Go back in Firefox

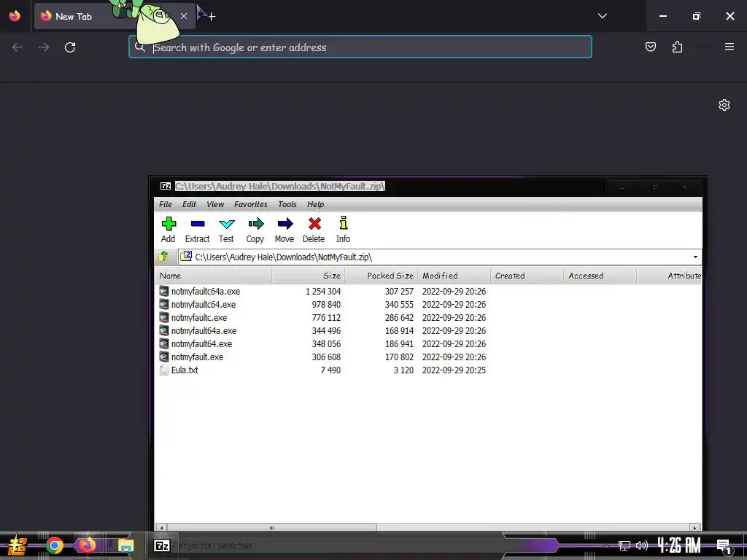[x=18, y=47]
